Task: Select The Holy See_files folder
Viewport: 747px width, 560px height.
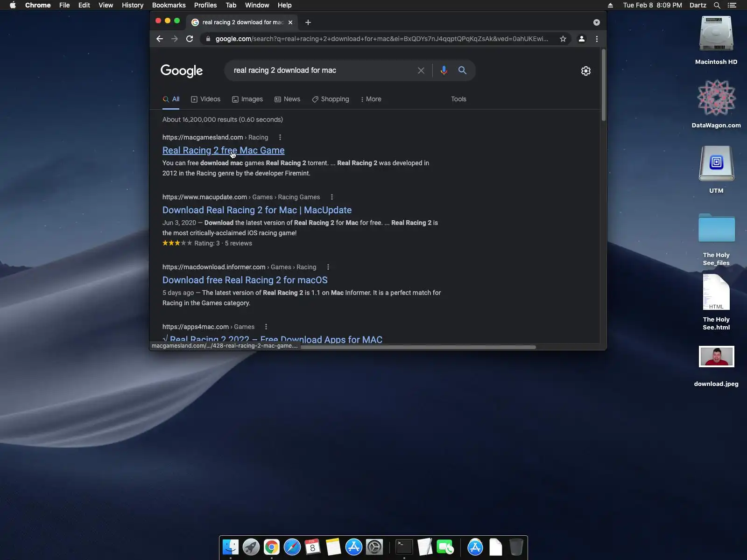Action: click(716, 228)
